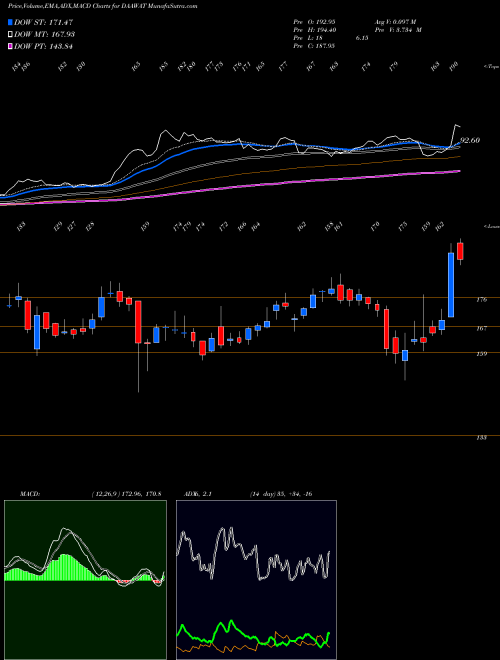Screen dimensions: 500x660
Task: Click the tall blue breakout candlestick
Action: pos(451,285)
